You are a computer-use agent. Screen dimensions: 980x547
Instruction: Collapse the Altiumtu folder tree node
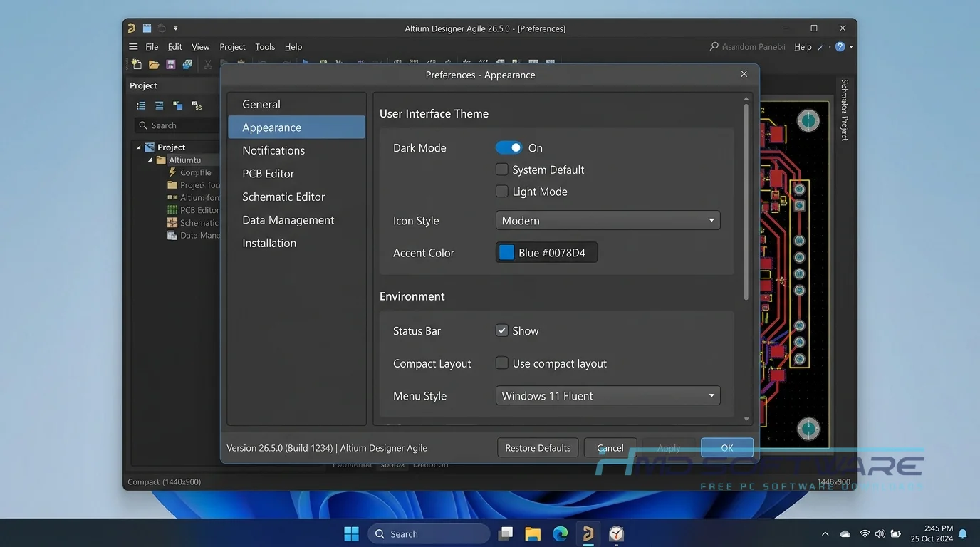point(150,160)
